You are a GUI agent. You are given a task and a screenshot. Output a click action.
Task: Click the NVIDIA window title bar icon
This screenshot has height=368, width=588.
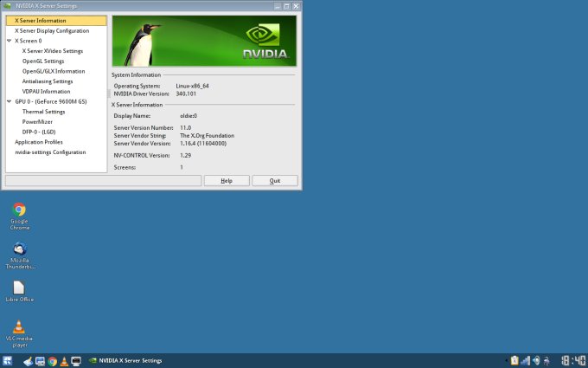pyautogui.click(x=7, y=6)
